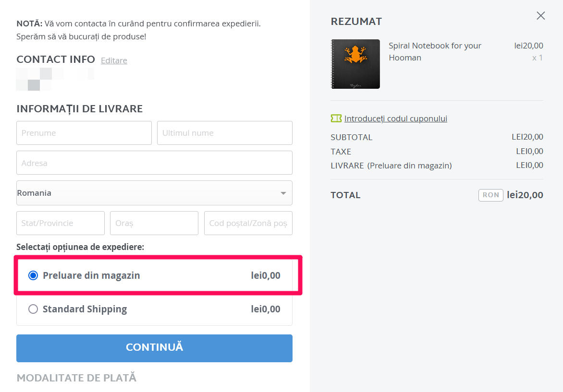Click the TOTAL amount lei20,00
The image size is (563, 392).
[525, 195]
